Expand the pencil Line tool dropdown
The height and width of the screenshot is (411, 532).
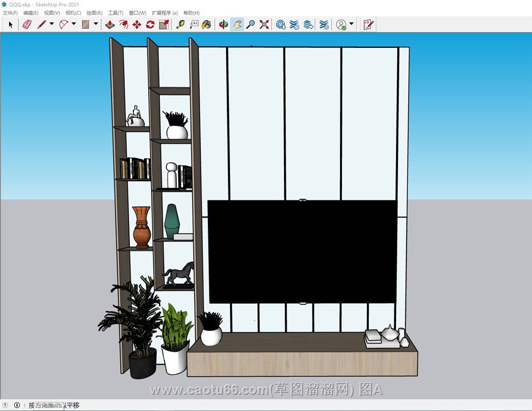[51, 24]
